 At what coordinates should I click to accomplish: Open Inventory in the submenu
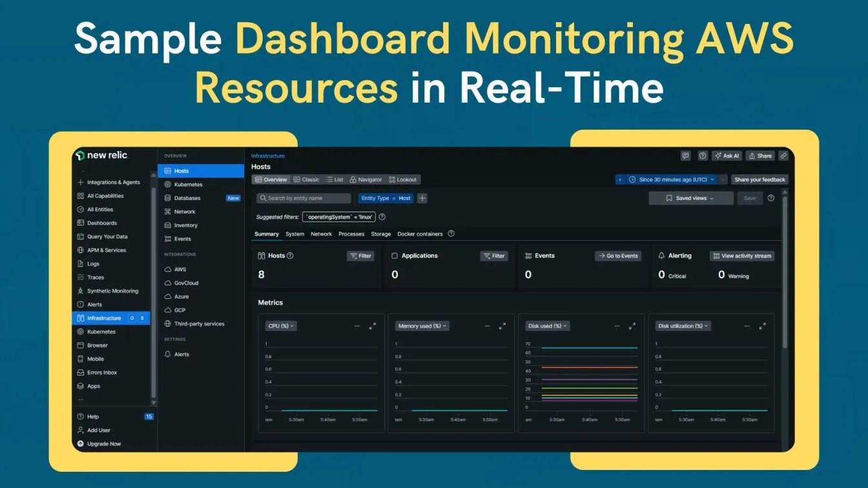coord(185,225)
